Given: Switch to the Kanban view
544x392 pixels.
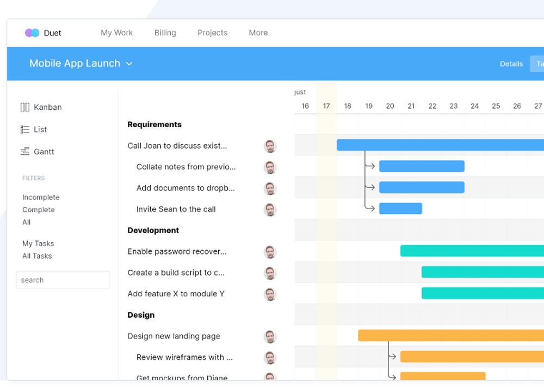Looking at the screenshot, I should pos(48,107).
